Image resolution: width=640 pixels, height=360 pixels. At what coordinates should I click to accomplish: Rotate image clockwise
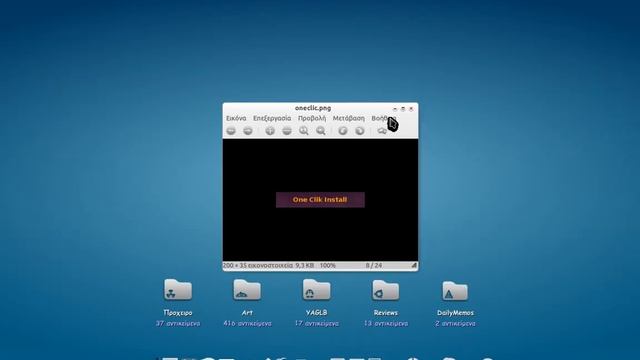coord(360,131)
